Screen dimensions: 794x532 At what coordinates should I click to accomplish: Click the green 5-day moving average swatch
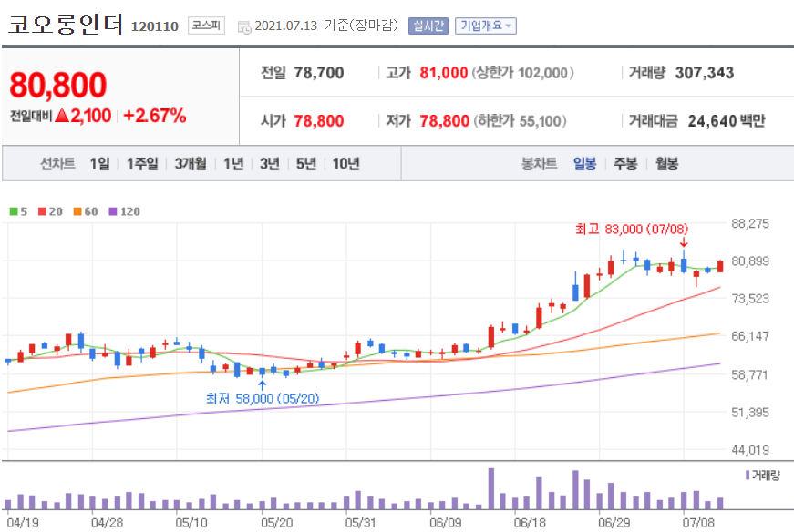[14, 211]
